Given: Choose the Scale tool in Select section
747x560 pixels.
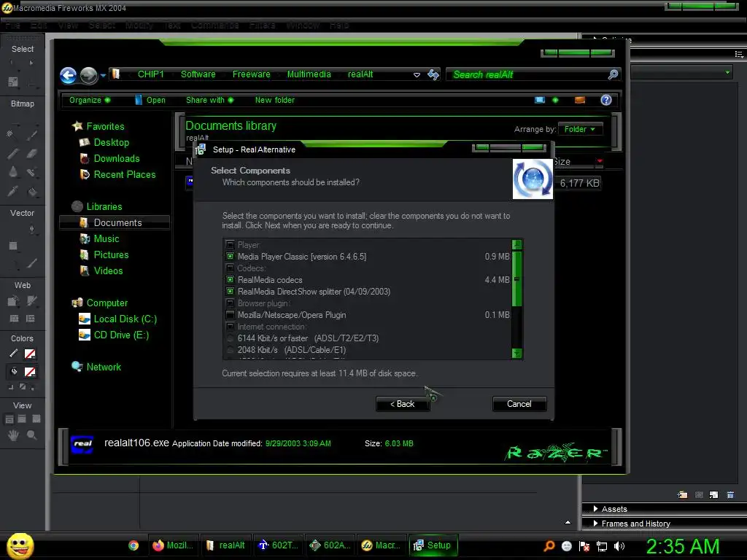Looking at the screenshot, I should point(13,82).
